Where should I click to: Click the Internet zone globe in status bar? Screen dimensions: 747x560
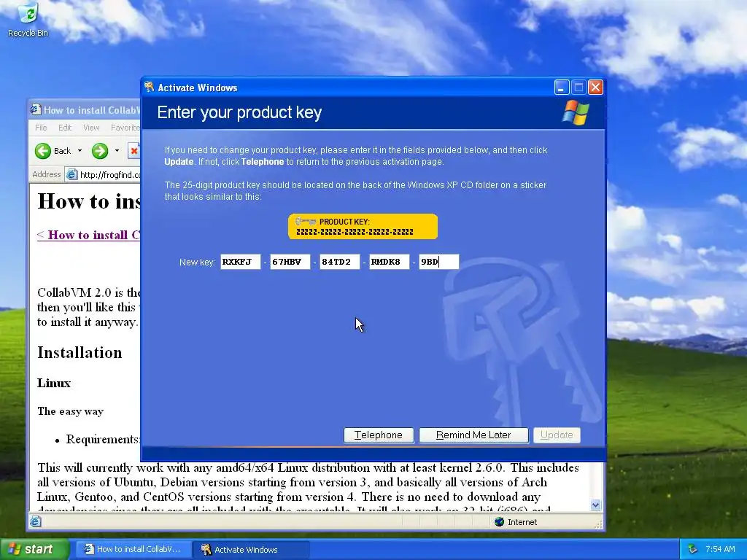coord(499,522)
